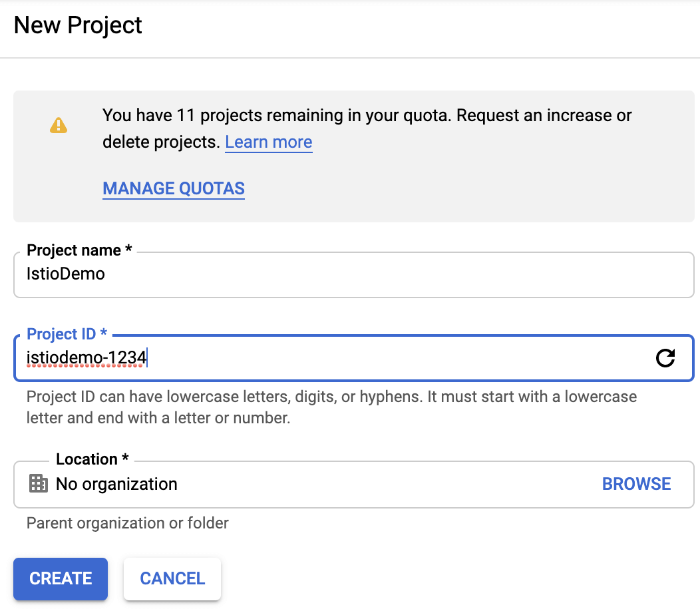Click the Cancel button
Screen dimensions: 700x611
click(x=172, y=578)
